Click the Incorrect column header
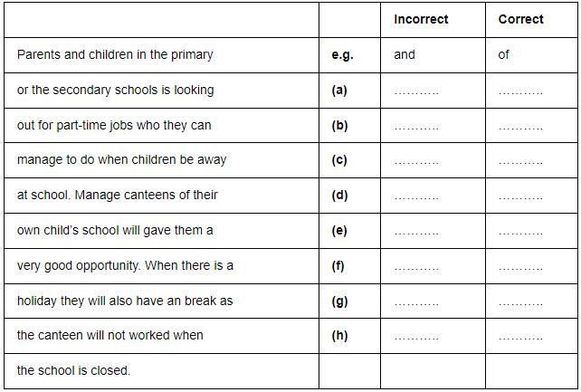Screen dimensions: 581x392 pos(421,19)
